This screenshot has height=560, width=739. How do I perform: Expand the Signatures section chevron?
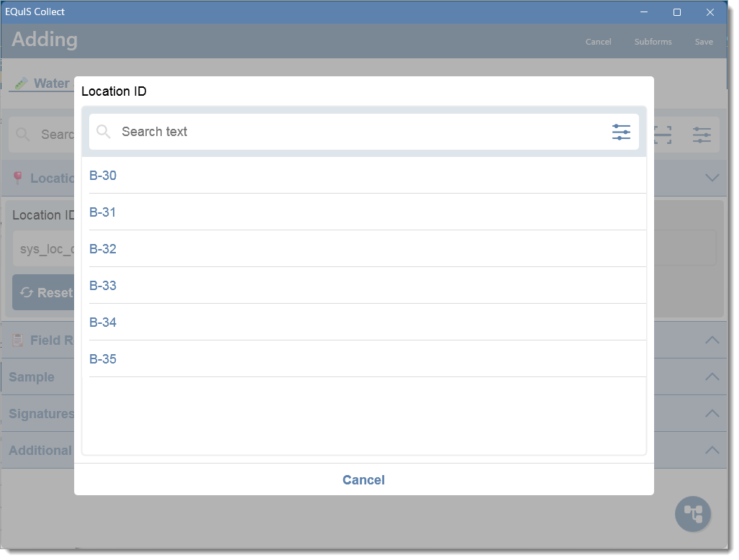click(x=712, y=413)
